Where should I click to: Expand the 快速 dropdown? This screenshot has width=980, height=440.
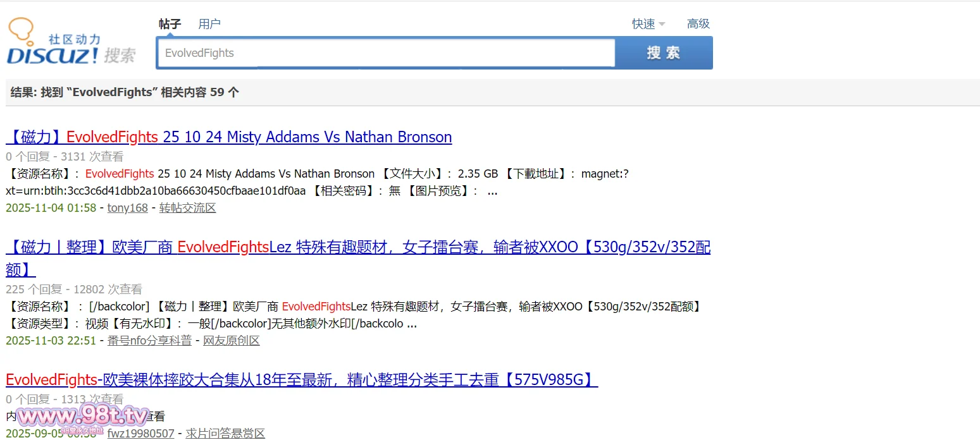click(648, 24)
